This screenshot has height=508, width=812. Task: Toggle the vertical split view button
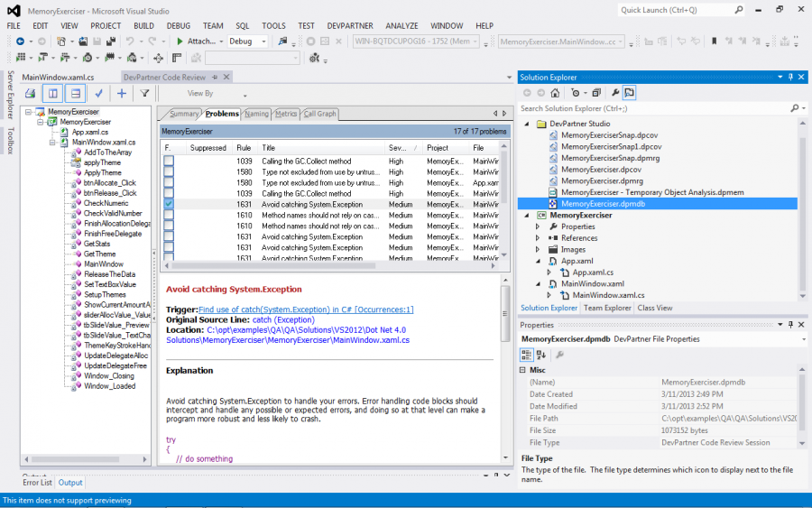[x=53, y=94]
